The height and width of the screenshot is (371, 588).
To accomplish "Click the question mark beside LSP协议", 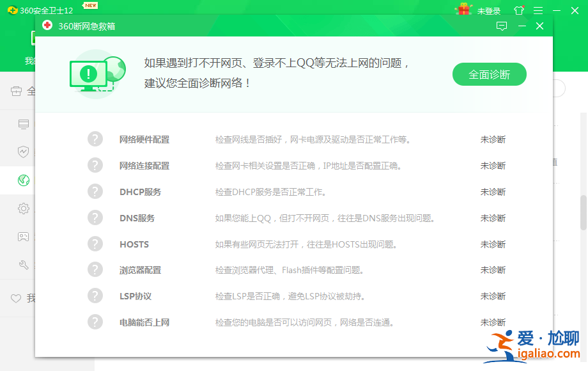I will pyautogui.click(x=95, y=296).
